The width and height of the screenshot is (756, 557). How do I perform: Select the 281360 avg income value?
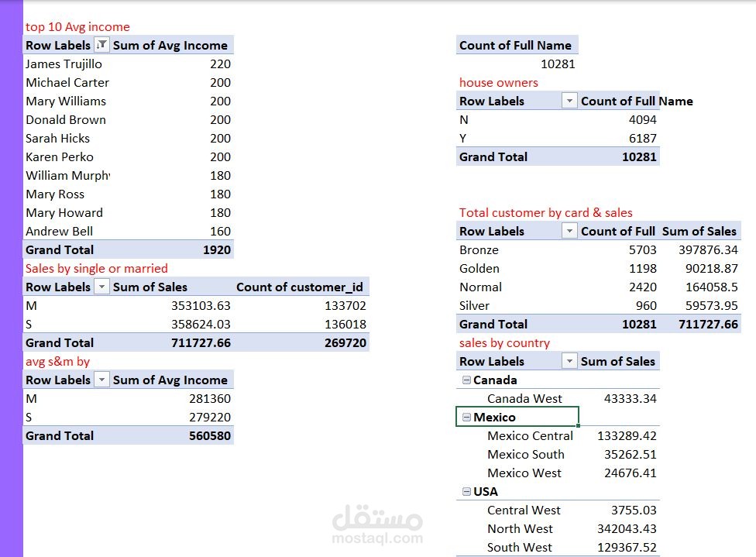pyautogui.click(x=210, y=399)
